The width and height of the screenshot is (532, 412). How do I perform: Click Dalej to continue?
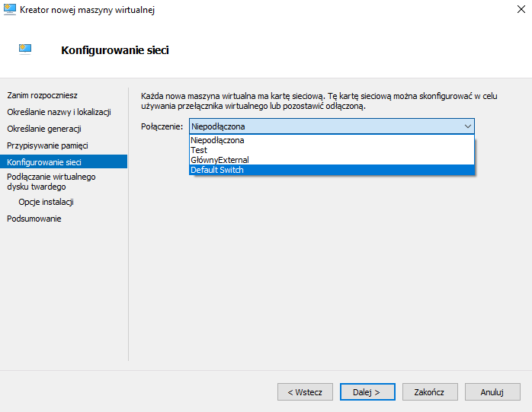[367, 392]
